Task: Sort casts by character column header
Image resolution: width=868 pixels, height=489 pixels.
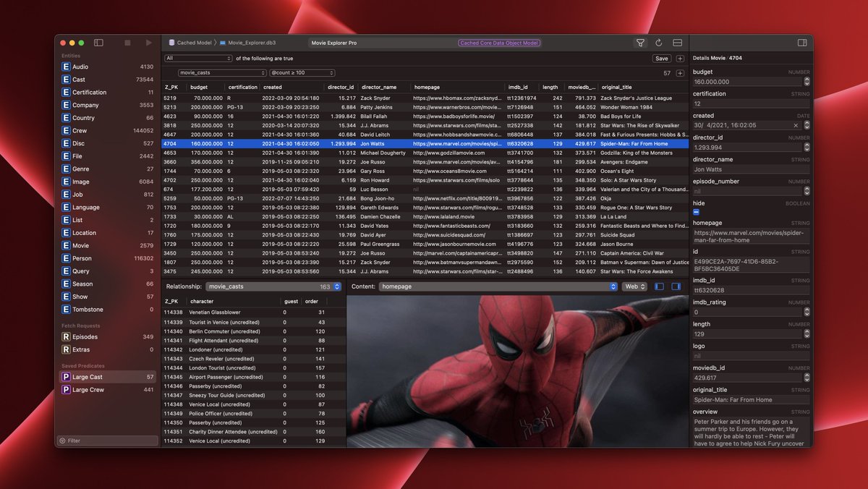Action: tap(234, 301)
